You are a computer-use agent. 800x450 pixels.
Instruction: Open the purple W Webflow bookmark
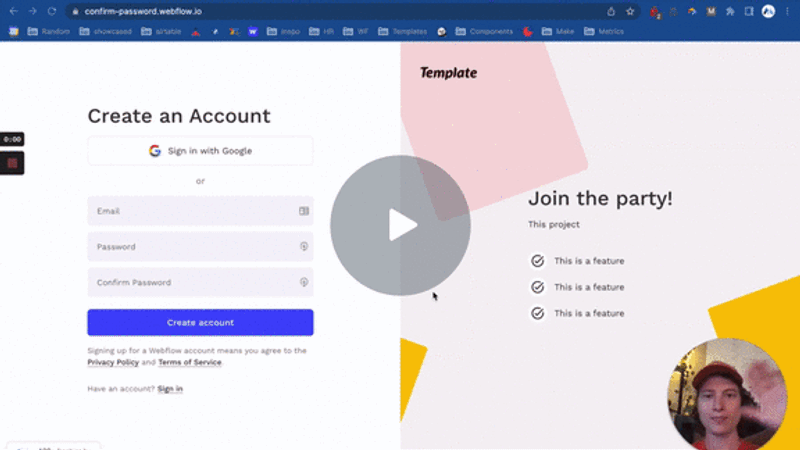tap(253, 32)
